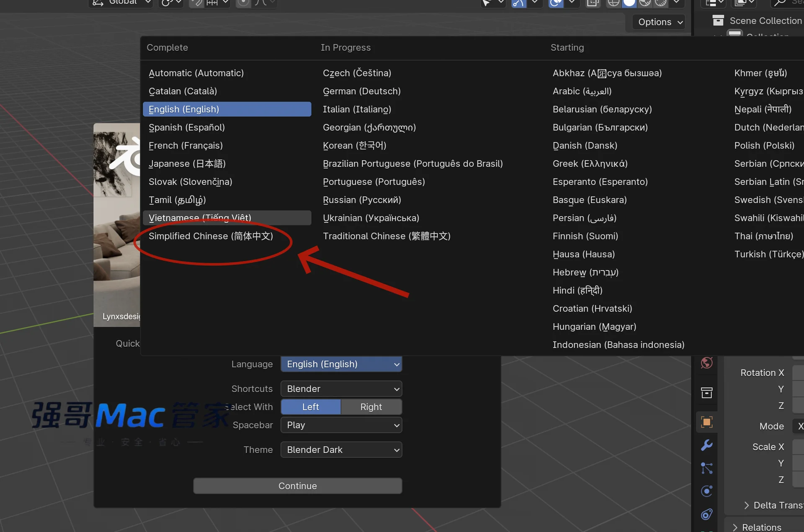The height and width of the screenshot is (532, 804).
Task: Select English (English) in the list
Action: click(227, 109)
